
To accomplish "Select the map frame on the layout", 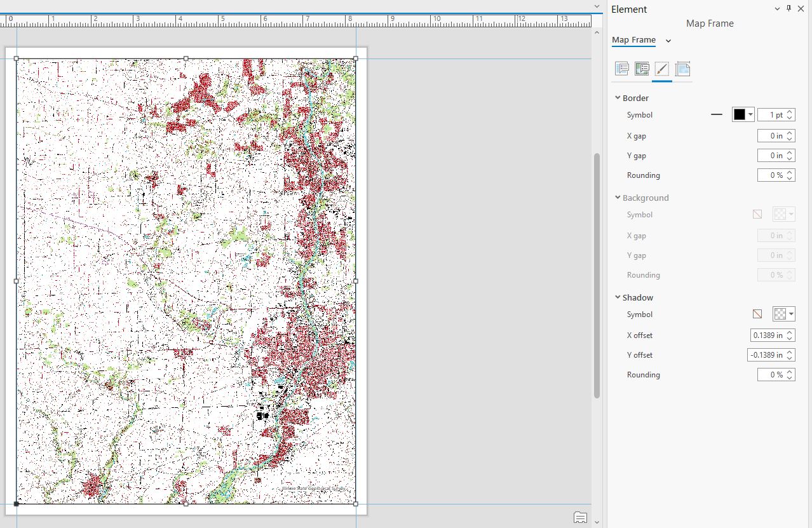I will click(184, 280).
